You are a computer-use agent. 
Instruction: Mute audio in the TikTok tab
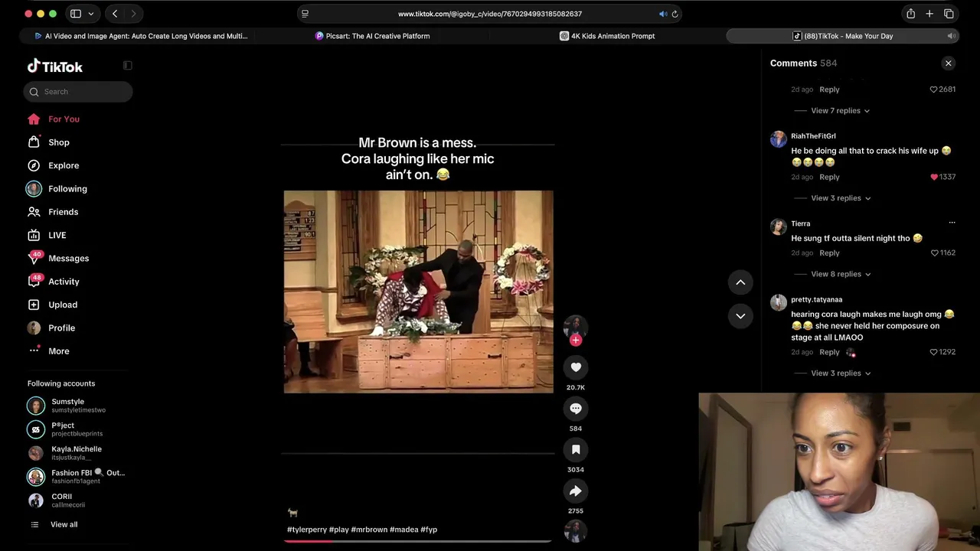951,36
